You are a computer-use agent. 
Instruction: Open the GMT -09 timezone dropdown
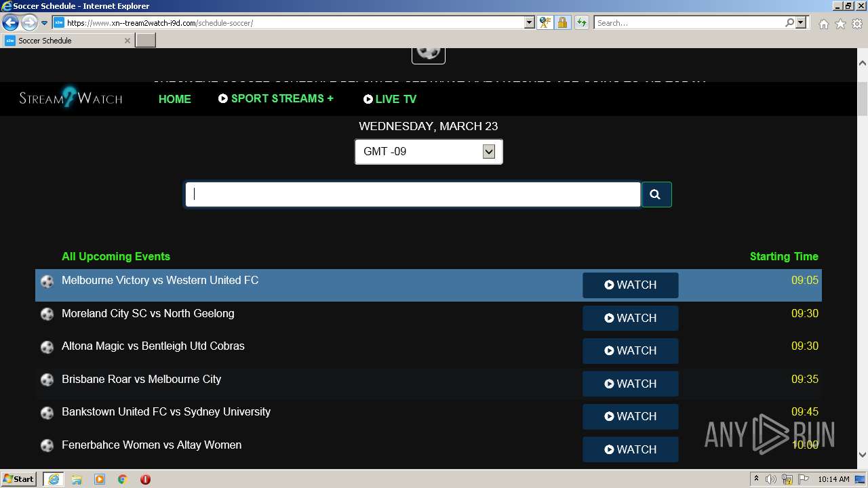point(429,152)
